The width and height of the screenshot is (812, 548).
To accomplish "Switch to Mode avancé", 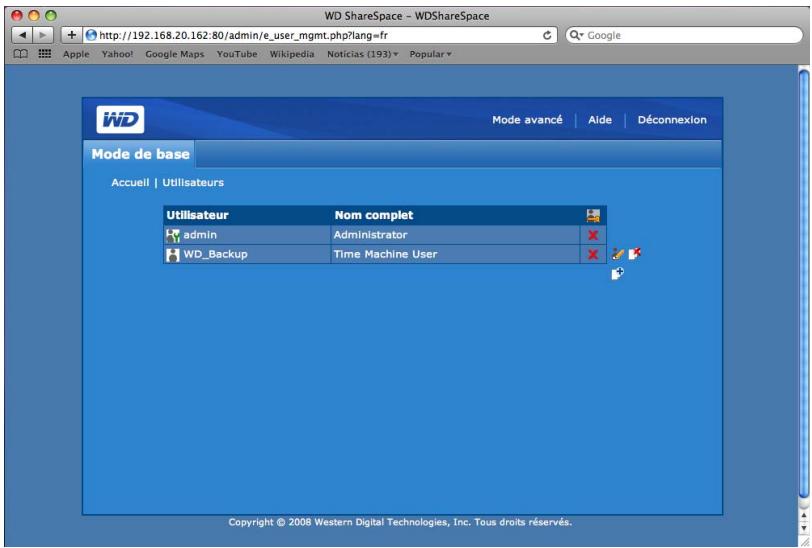I will [x=527, y=120].
